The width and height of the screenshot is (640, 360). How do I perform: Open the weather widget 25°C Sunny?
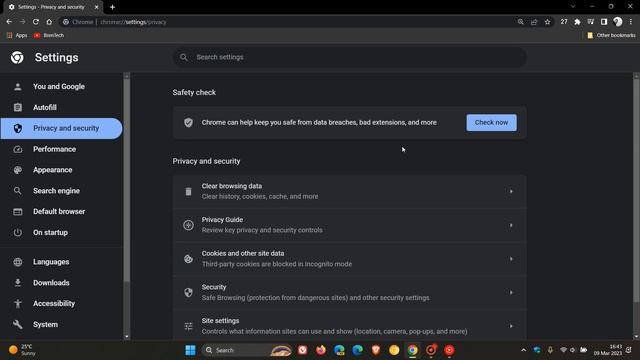coord(22,350)
